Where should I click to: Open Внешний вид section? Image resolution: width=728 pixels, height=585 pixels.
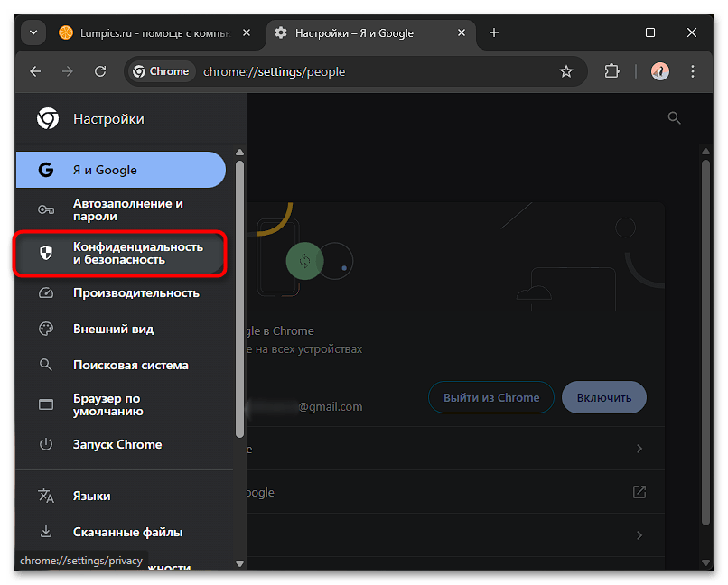click(121, 329)
